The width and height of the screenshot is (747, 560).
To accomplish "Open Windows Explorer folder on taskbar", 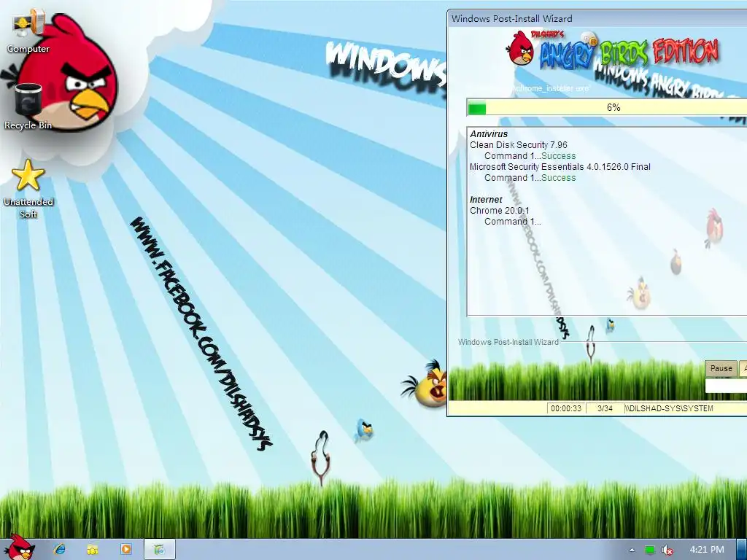I will (93, 549).
